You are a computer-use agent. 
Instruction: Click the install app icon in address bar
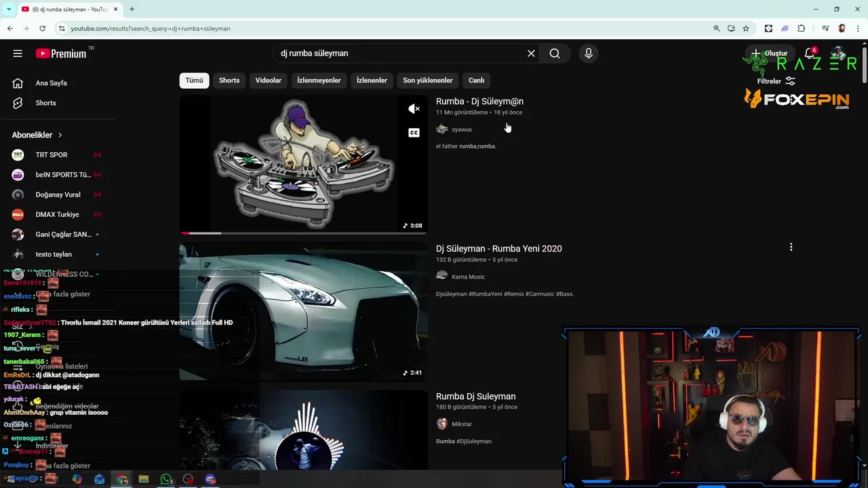coord(731,28)
